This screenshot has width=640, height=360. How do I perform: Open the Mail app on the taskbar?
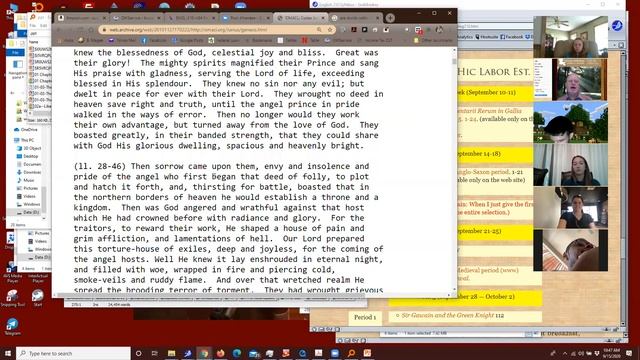coord(253,353)
